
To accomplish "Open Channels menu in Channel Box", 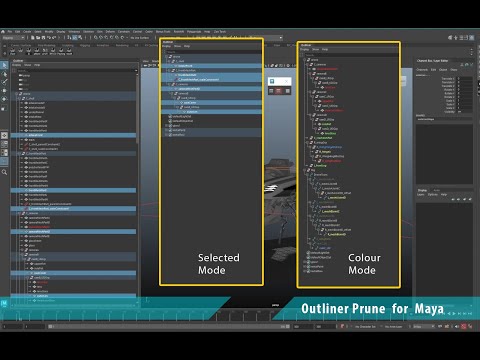I will tap(422, 70).
